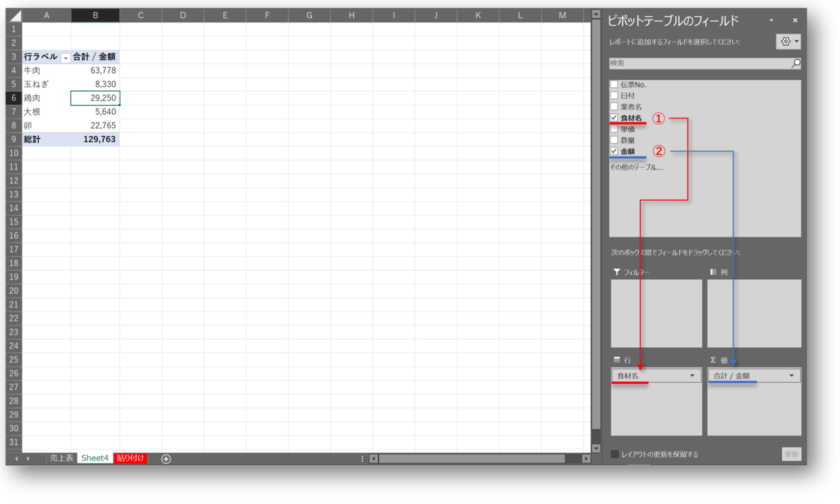This screenshot has width=840, height=504.
Task: Select row 6 header
Action: tap(14, 98)
